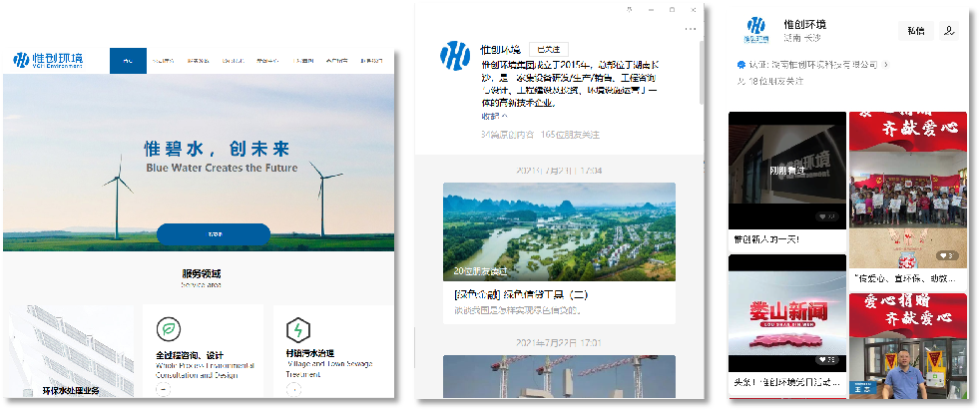
Task: Click the 惟创环境 channel name in video panel
Action: coord(805,24)
